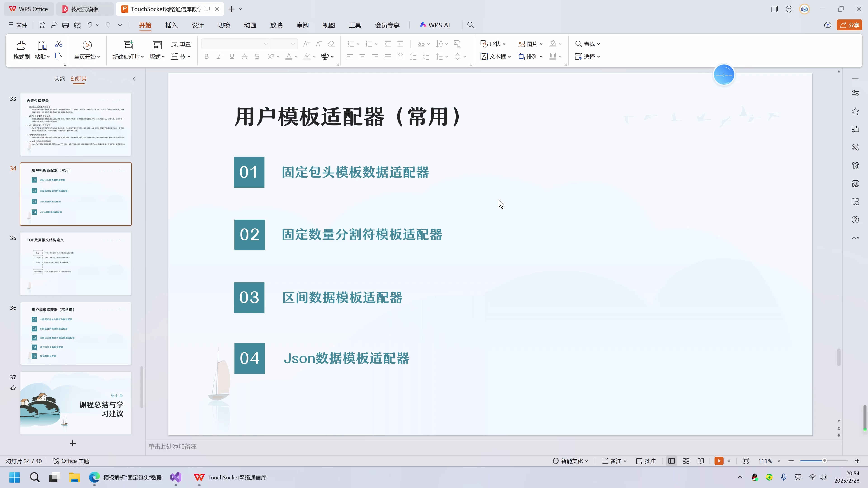
Task: Click the 分享 share button
Action: click(849, 25)
